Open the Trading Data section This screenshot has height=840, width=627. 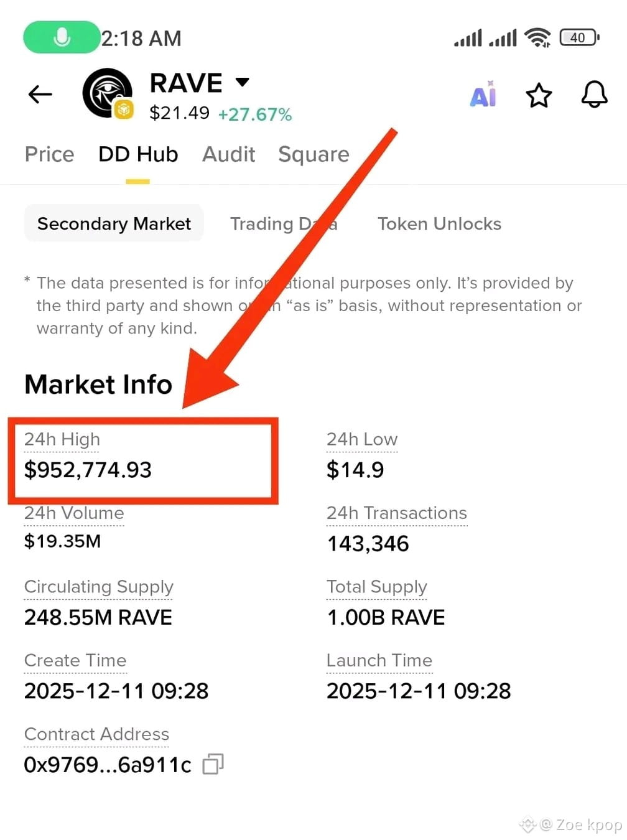click(x=284, y=223)
